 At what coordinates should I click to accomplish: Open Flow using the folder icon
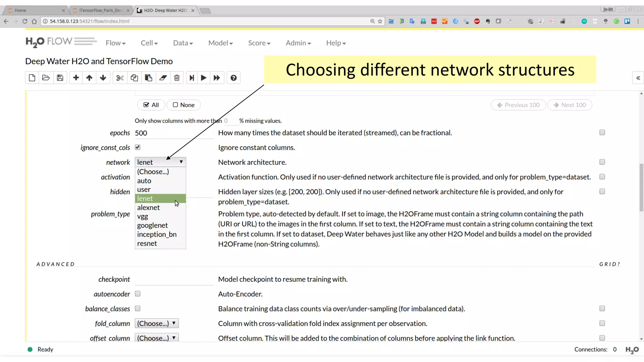[46, 78]
